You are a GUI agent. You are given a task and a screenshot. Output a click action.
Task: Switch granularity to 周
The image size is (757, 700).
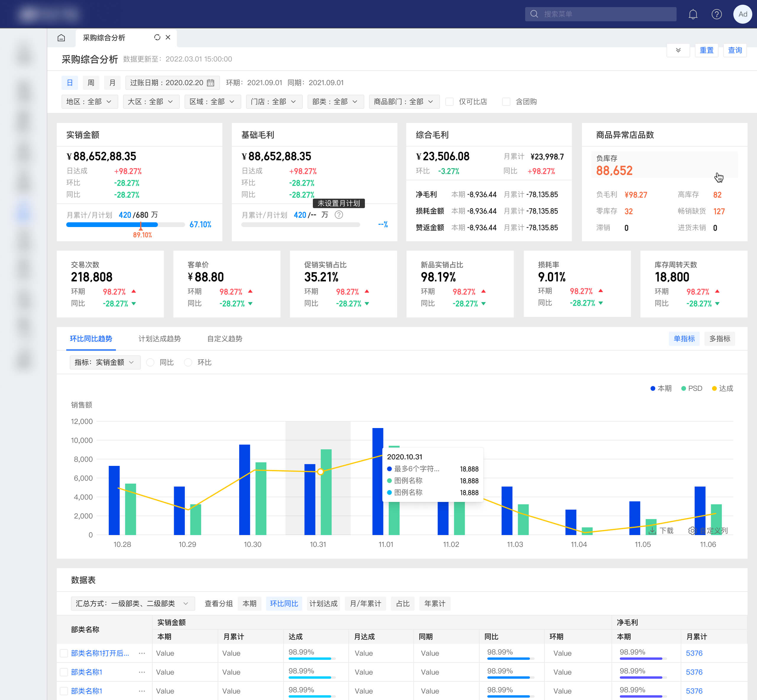pos(91,82)
